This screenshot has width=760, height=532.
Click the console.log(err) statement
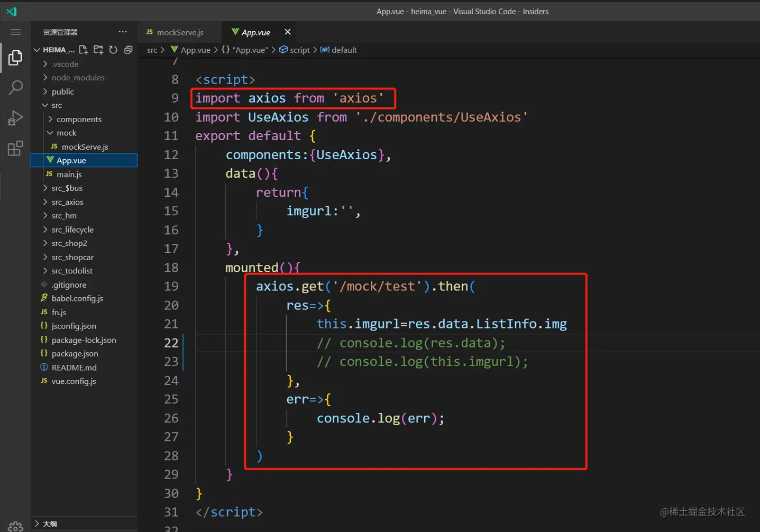pos(381,418)
